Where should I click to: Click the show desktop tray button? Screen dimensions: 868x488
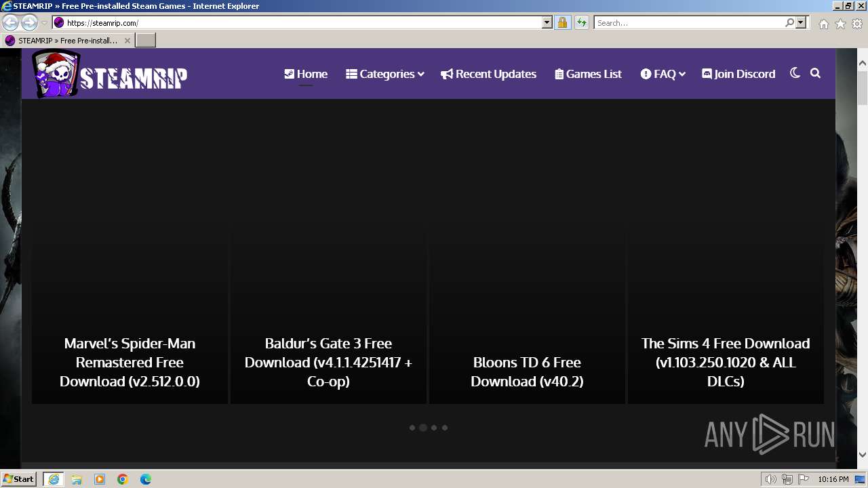point(860,479)
